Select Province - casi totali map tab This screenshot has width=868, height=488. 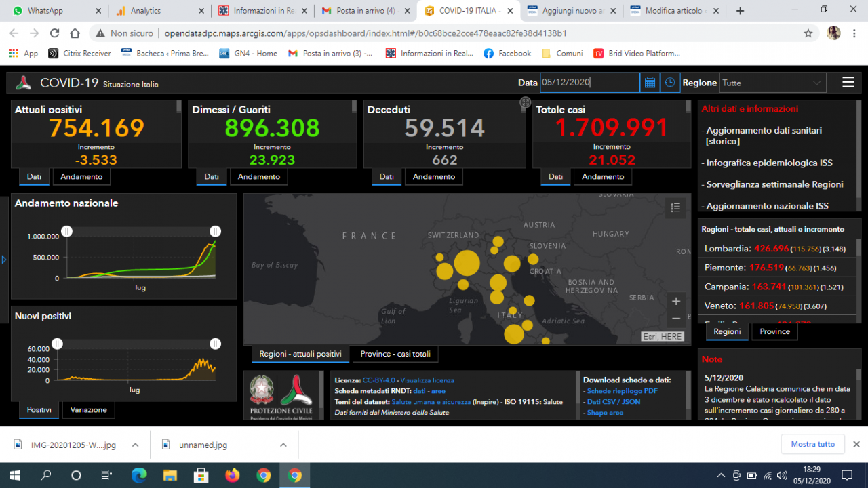396,354
